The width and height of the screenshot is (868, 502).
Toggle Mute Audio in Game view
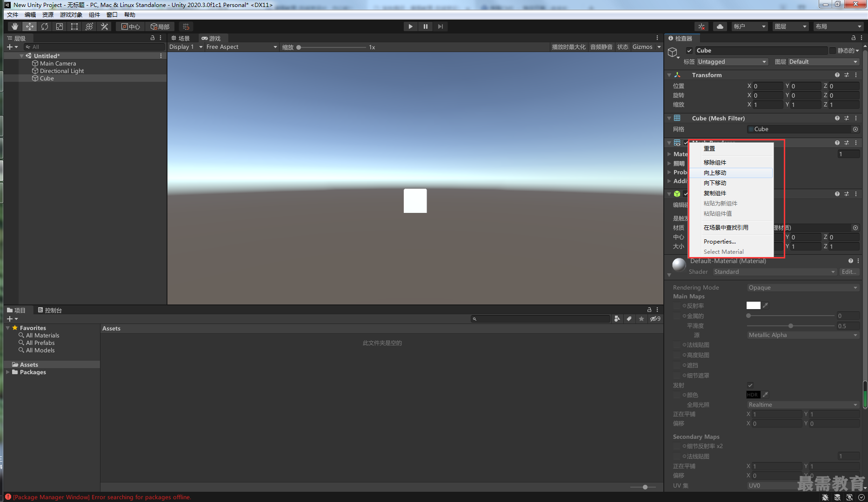coord(601,47)
